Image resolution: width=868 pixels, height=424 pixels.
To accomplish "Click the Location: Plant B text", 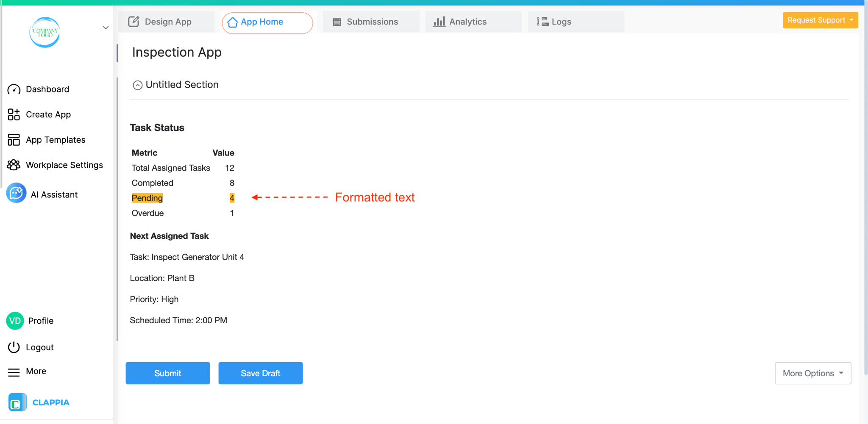I will pyautogui.click(x=162, y=278).
